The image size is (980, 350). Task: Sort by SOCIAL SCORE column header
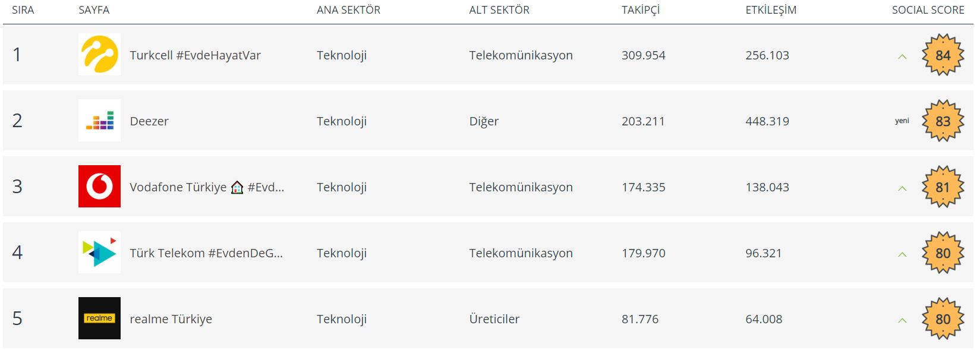(x=928, y=10)
